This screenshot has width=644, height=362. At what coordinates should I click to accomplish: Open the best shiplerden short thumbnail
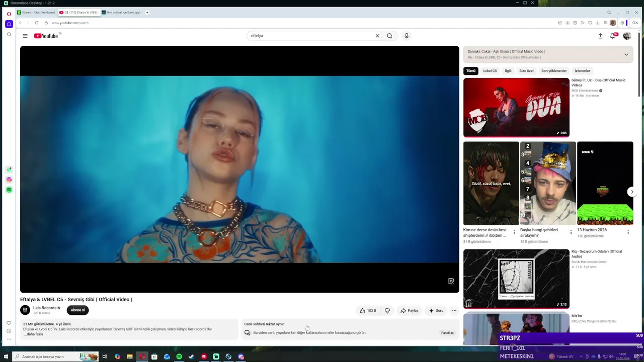(x=491, y=184)
